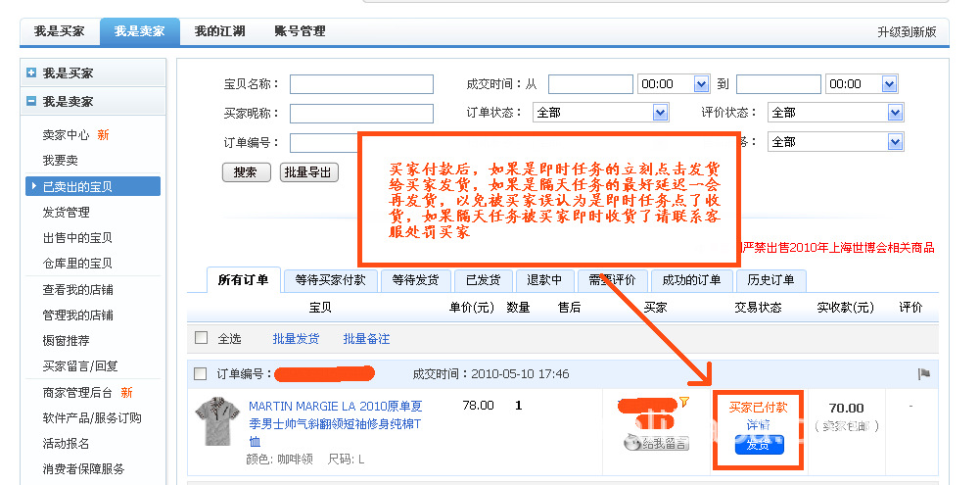Check the 全选 checkbox
This screenshot has height=485, width=980.
202,338
